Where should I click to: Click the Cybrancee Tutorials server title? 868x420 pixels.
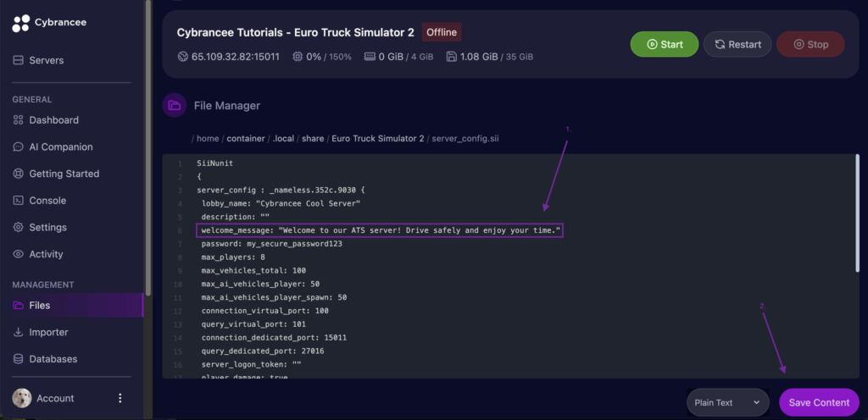295,33
